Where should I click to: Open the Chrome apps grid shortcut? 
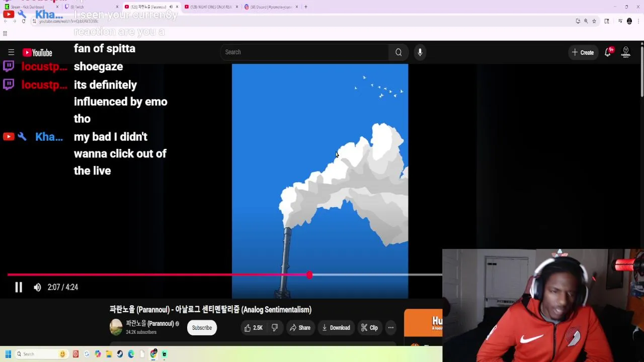[x=5, y=34]
